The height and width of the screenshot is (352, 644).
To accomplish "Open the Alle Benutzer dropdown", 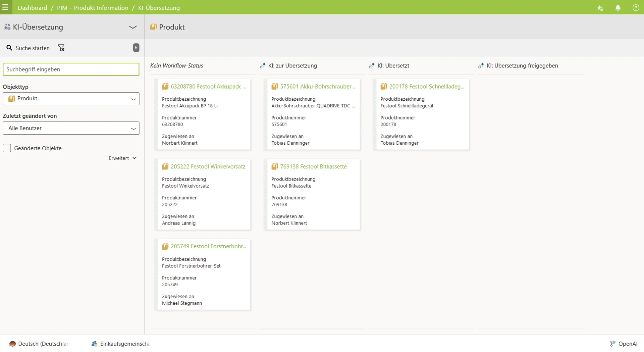I will pyautogui.click(x=71, y=128).
